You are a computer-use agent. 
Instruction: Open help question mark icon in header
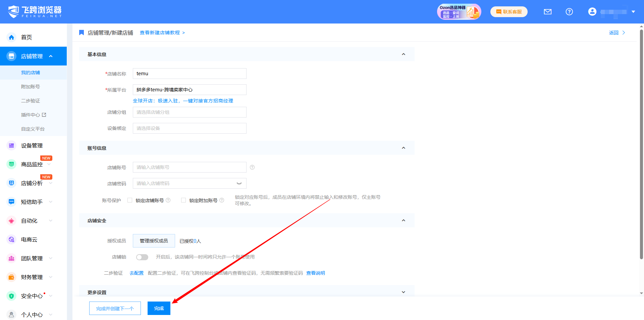coord(569,12)
